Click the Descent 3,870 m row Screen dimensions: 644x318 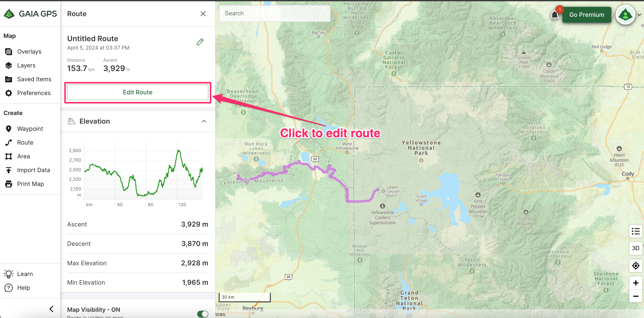[x=138, y=244]
